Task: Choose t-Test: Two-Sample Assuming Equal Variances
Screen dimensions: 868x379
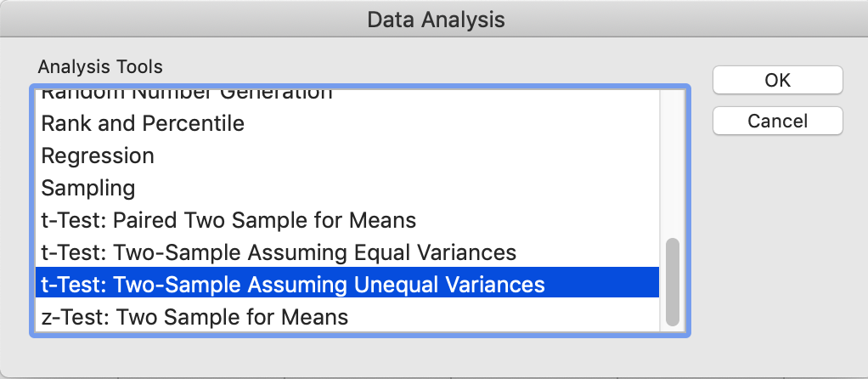Action: (279, 253)
